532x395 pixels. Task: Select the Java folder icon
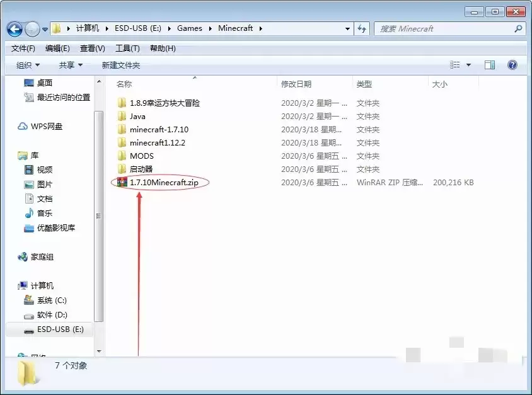(x=122, y=117)
